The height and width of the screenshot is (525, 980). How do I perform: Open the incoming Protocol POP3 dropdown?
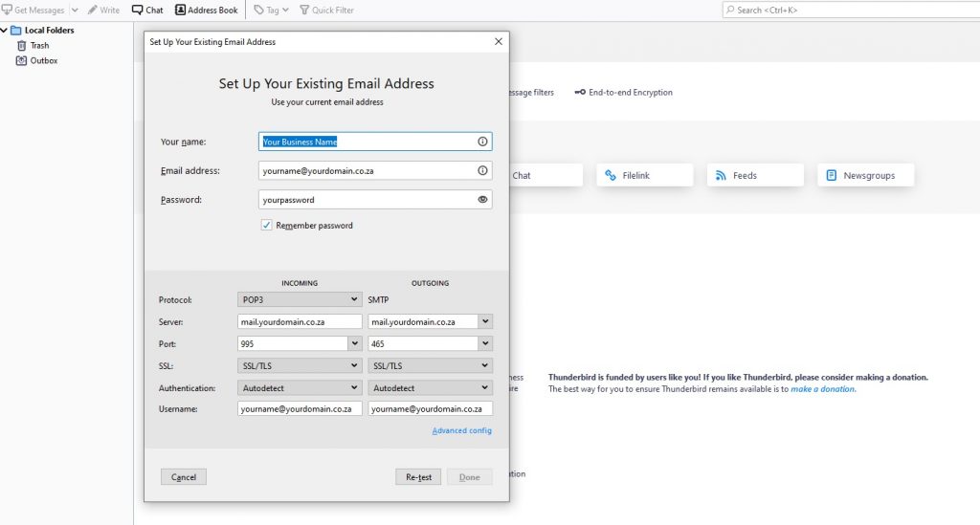tap(300, 299)
